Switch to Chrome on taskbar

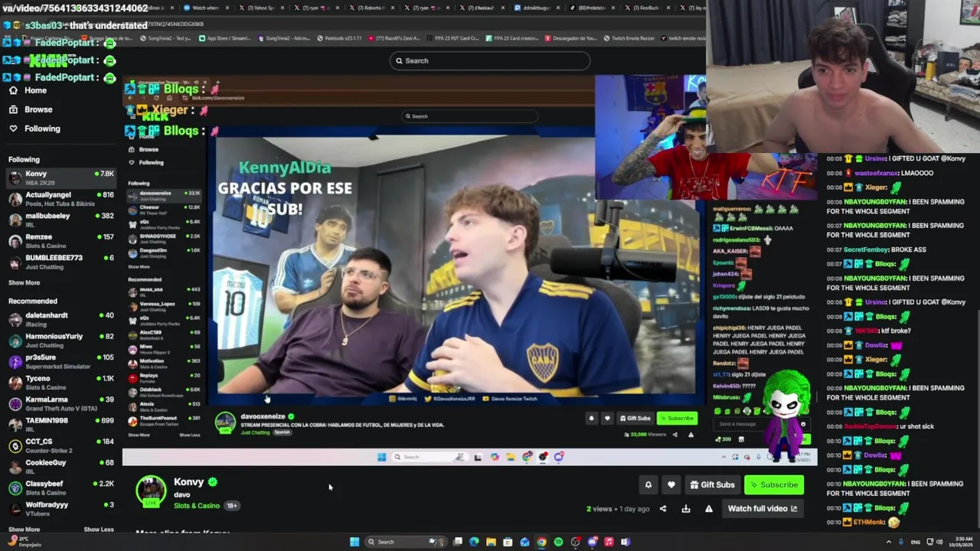[x=541, y=542]
